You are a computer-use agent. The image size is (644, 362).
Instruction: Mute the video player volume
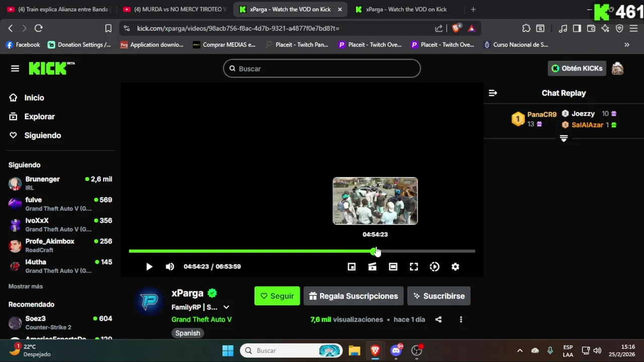pos(170,267)
